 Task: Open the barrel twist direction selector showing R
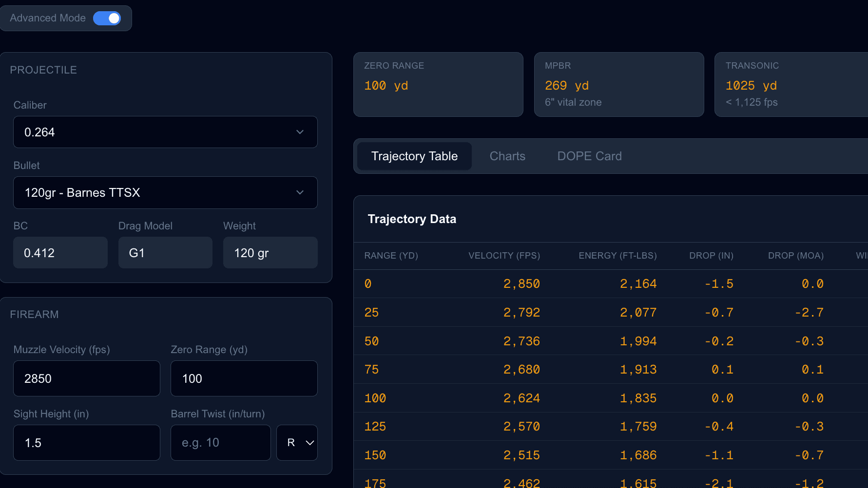(x=297, y=442)
